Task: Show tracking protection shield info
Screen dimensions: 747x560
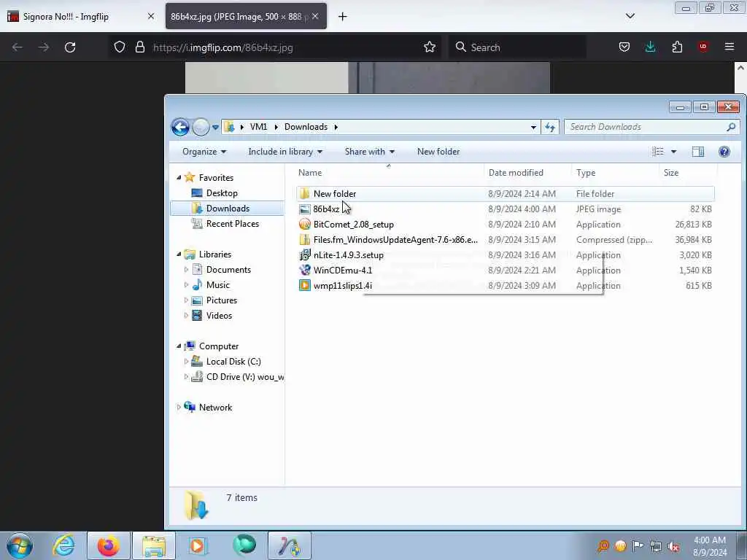Action: click(120, 47)
